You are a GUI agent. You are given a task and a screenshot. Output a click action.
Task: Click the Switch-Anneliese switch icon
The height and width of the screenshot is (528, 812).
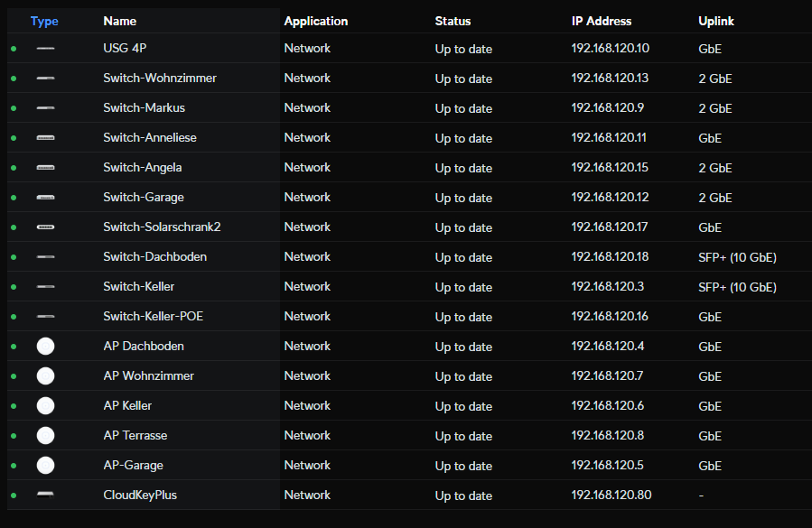45,138
